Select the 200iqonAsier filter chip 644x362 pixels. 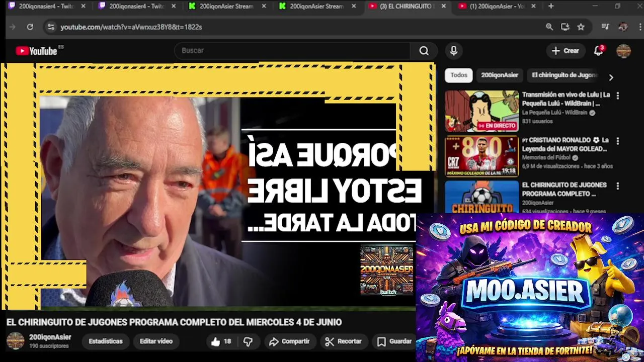pos(499,75)
